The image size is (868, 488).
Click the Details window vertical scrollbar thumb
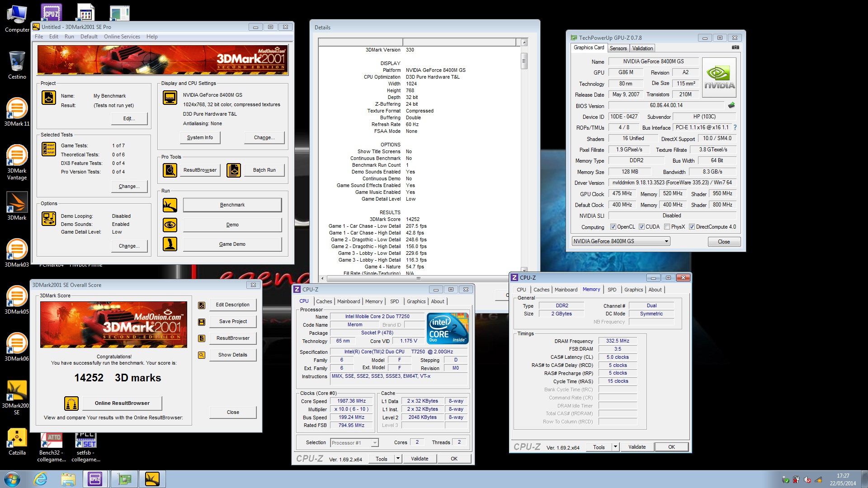tap(524, 61)
